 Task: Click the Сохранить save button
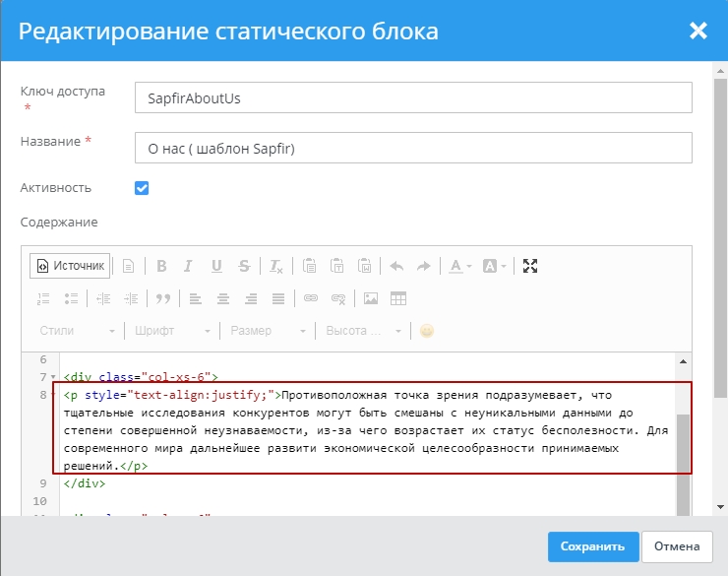(x=592, y=546)
